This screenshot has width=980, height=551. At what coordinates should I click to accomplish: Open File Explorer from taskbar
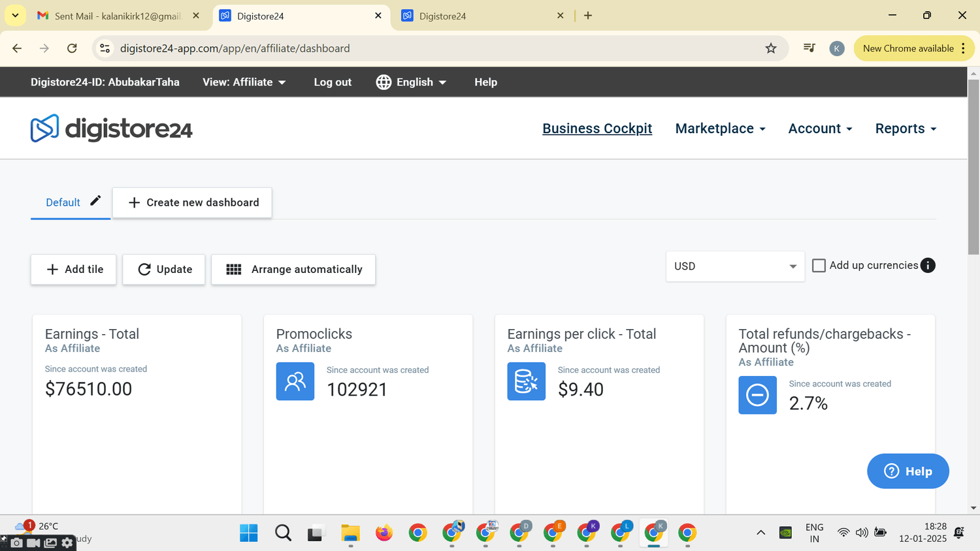(x=351, y=533)
